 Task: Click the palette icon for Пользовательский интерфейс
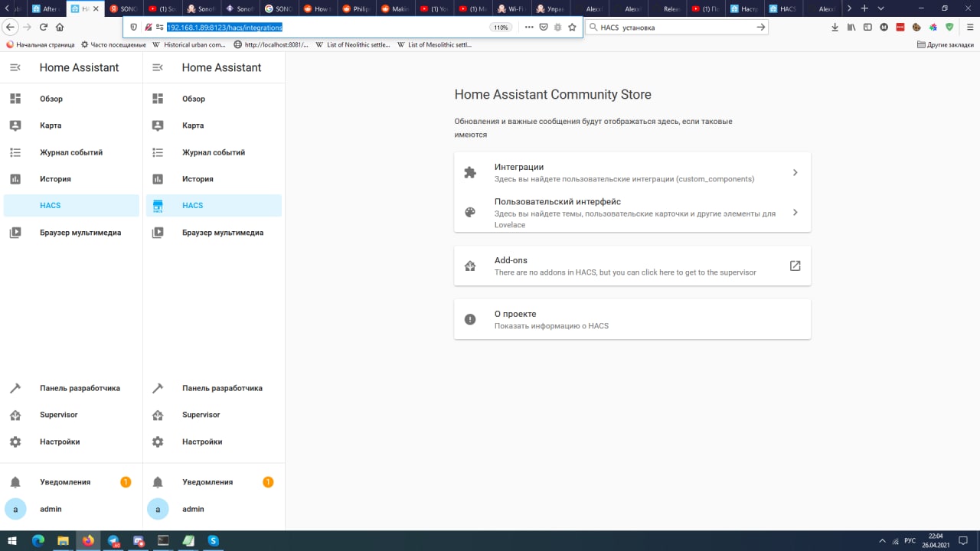[x=470, y=213]
